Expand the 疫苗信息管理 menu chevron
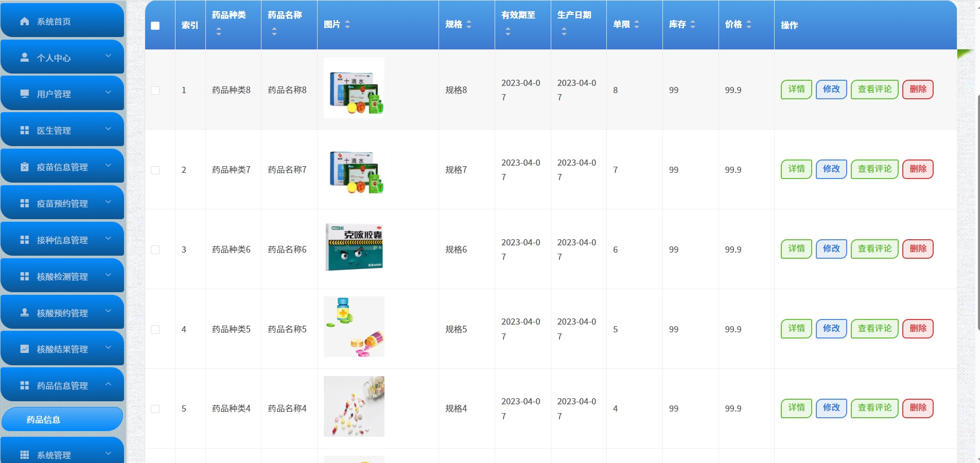The width and height of the screenshot is (980, 463). tap(108, 165)
